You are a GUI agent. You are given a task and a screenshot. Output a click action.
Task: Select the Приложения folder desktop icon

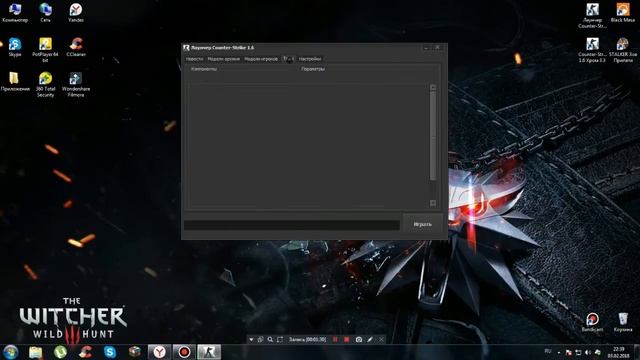point(15,82)
